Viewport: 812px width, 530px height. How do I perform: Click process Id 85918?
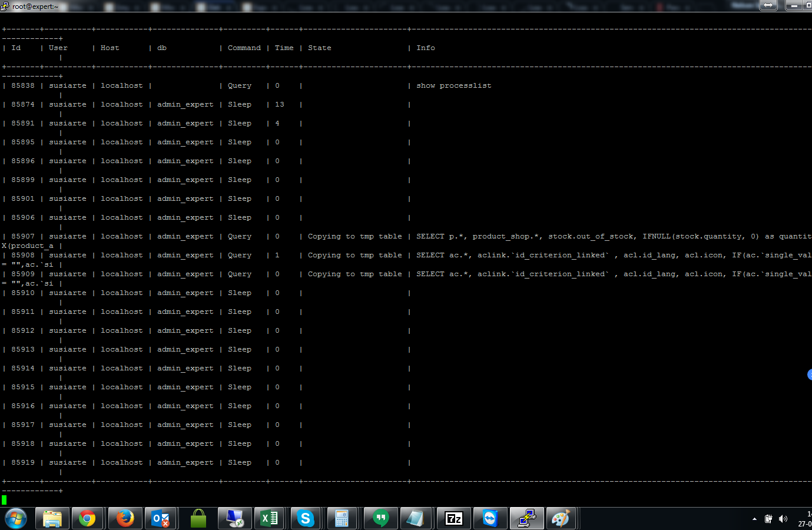coord(23,444)
